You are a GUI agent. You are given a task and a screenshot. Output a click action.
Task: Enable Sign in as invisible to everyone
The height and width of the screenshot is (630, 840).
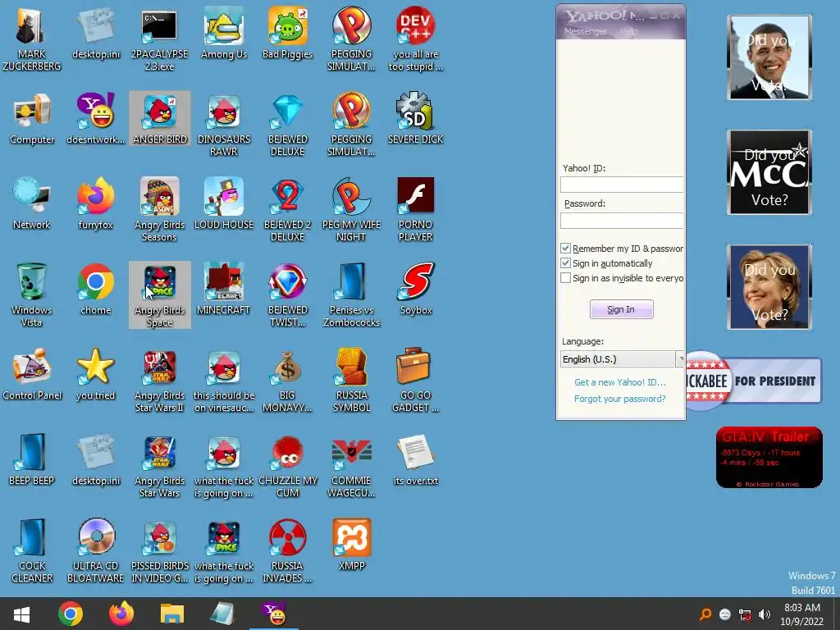pos(566,278)
